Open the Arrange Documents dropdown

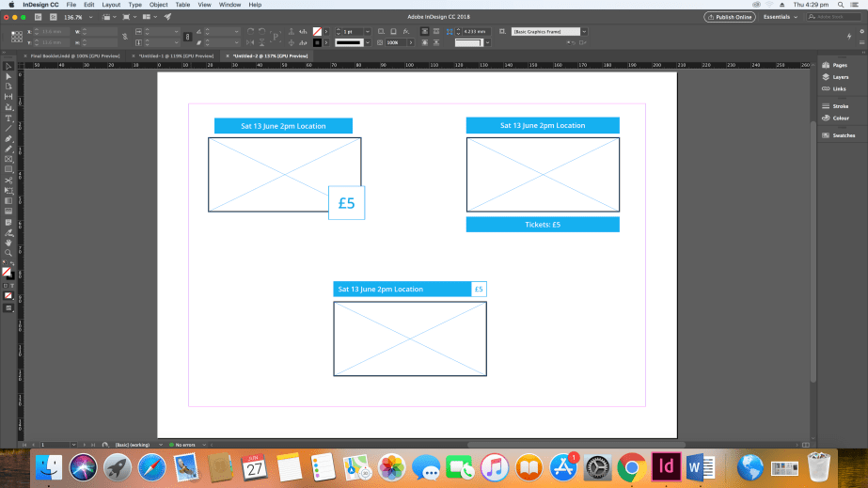point(150,17)
